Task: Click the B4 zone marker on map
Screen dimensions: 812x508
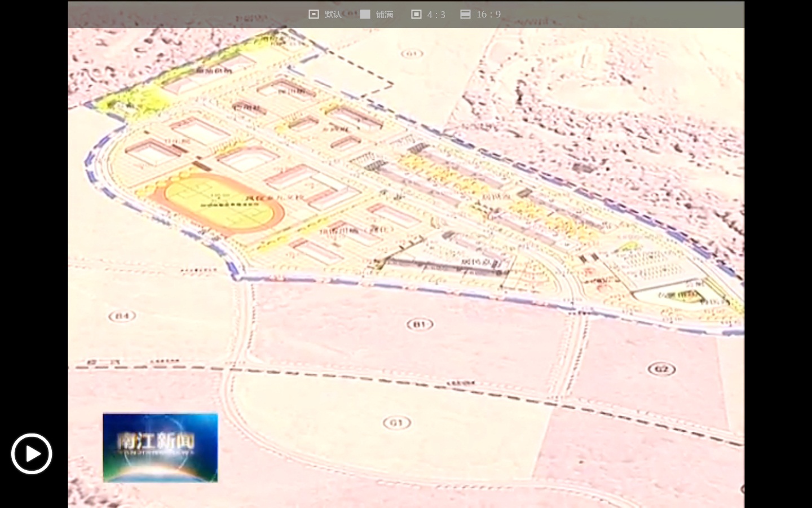Action: pyautogui.click(x=122, y=316)
